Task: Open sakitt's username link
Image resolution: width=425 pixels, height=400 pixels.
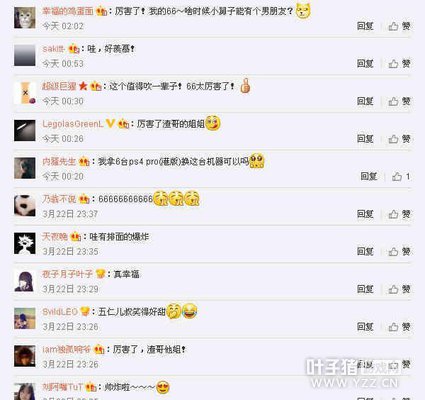Action: (x=53, y=49)
